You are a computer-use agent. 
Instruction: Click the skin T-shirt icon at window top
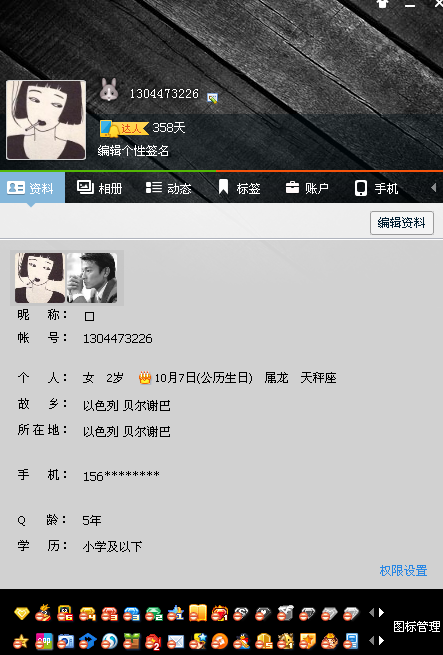[382, 4]
